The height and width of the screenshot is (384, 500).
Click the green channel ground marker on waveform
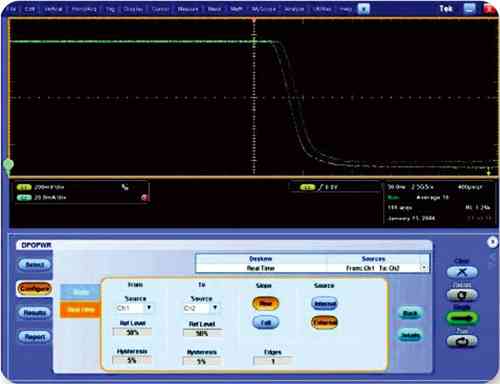(x=8, y=165)
